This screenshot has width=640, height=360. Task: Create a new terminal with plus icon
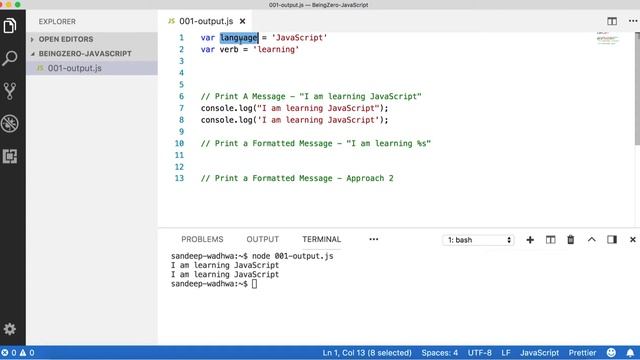click(530, 240)
